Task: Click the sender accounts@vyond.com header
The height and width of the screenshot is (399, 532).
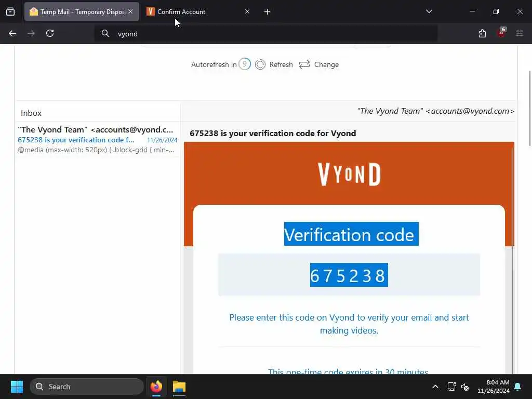Action: tap(436, 111)
